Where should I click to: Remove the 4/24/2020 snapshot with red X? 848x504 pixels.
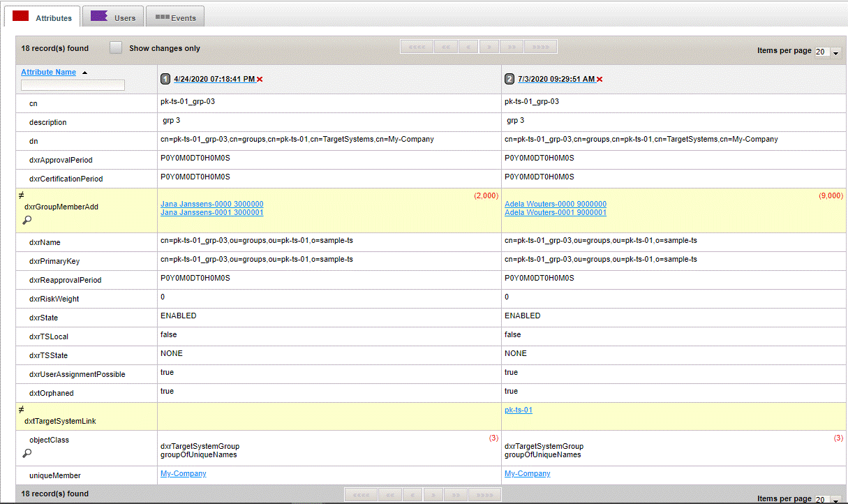(x=260, y=80)
